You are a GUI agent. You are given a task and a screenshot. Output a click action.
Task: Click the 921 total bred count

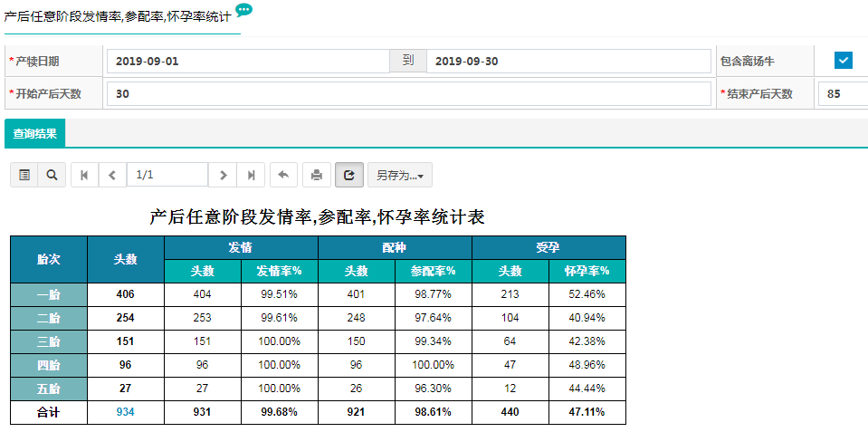tap(357, 412)
